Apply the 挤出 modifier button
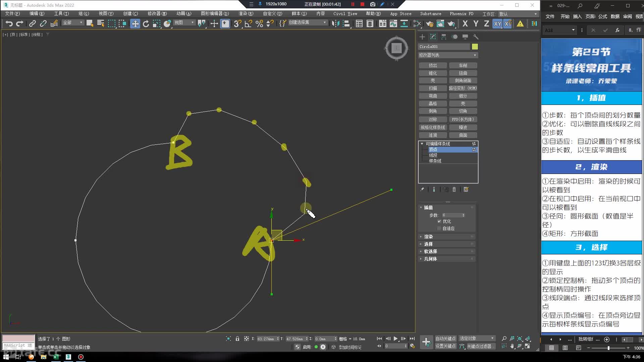The image size is (644, 362). (433, 65)
